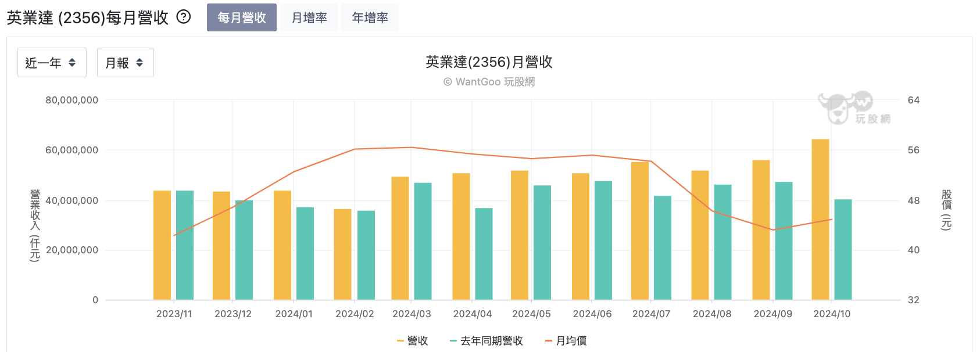Screen dimensions: 980x352
Task: Click the 營業收入 (仟元) axis title
Action: pos(35,225)
